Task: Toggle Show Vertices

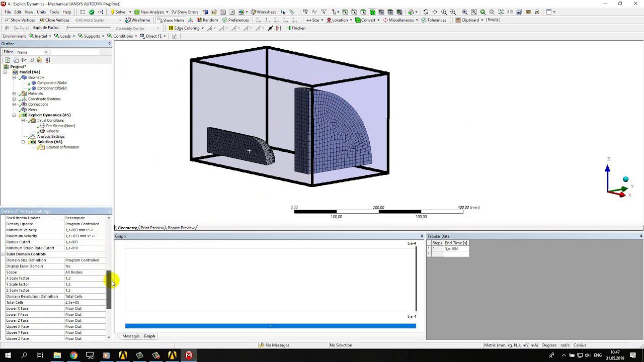Action: coord(20,20)
